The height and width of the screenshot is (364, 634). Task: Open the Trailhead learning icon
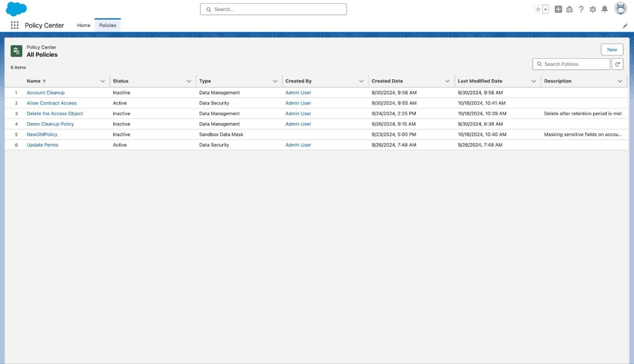click(569, 9)
